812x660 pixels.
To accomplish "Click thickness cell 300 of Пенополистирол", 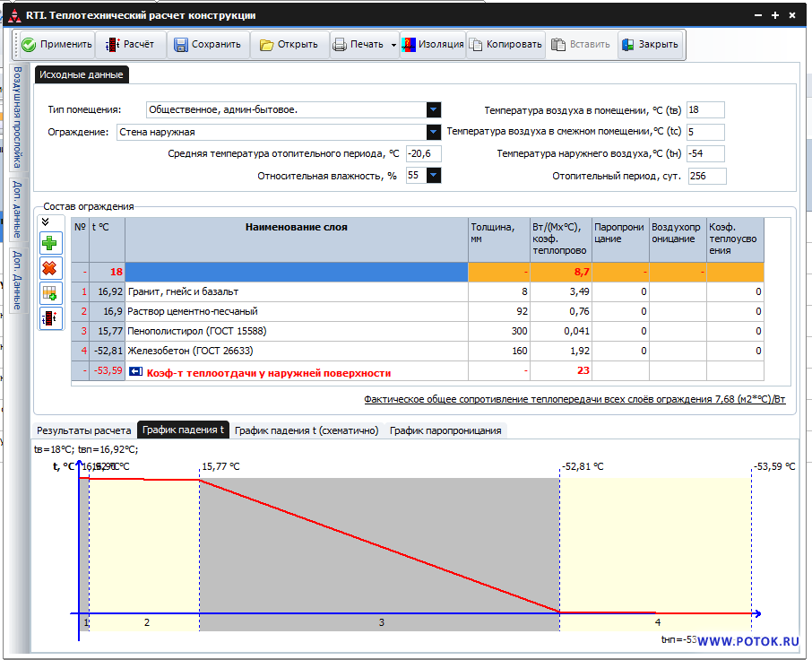I will pyautogui.click(x=498, y=331).
